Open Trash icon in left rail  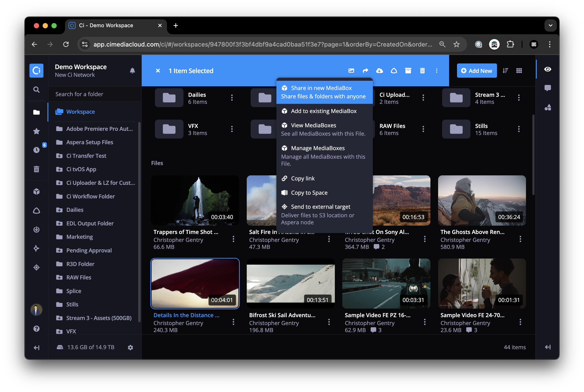tap(36, 169)
